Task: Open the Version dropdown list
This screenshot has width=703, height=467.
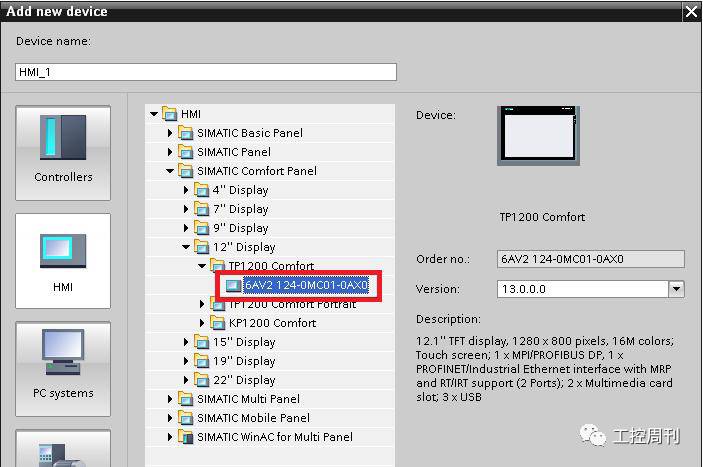Action: pos(677,289)
